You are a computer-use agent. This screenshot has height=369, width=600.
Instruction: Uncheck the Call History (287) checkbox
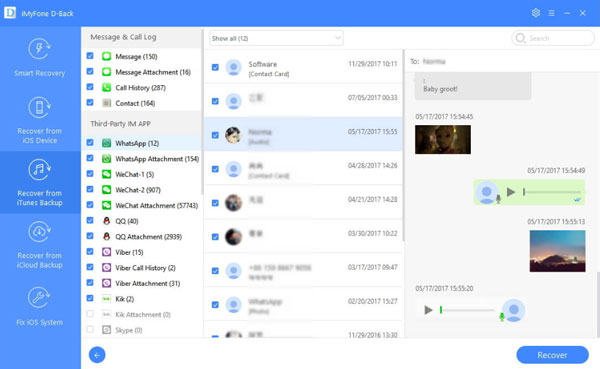click(90, 87)
